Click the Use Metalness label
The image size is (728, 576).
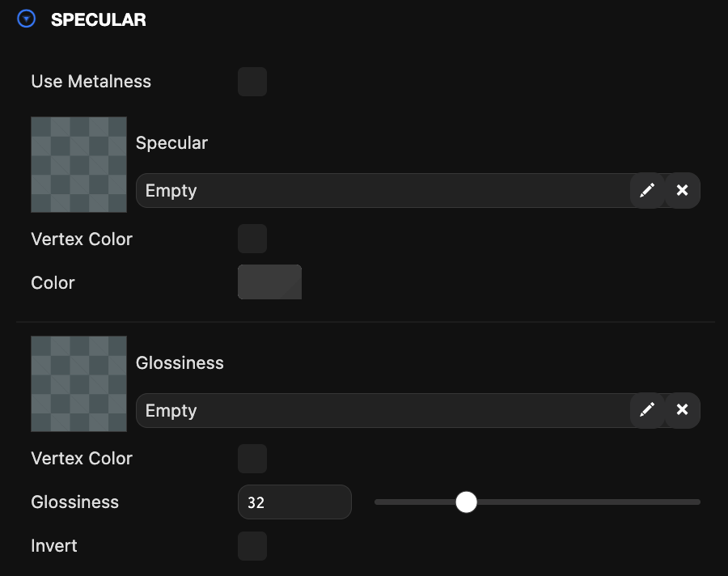click(x=91, y=82)
